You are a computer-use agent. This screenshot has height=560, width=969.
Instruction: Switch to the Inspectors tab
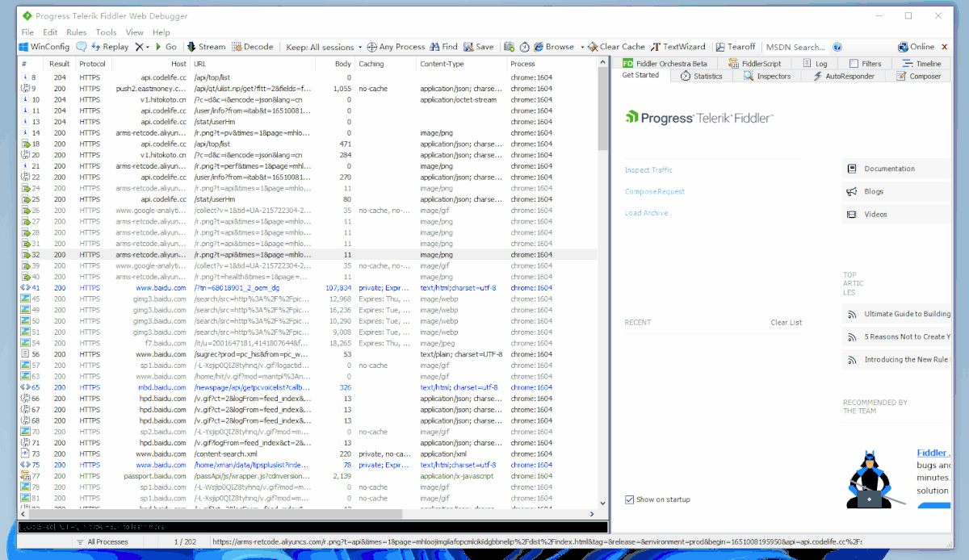[x=767, y=76]
